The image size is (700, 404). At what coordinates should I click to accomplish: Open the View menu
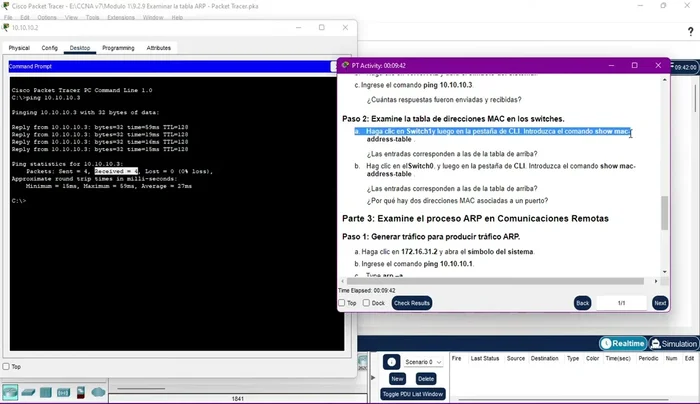[x=71, y=17]
